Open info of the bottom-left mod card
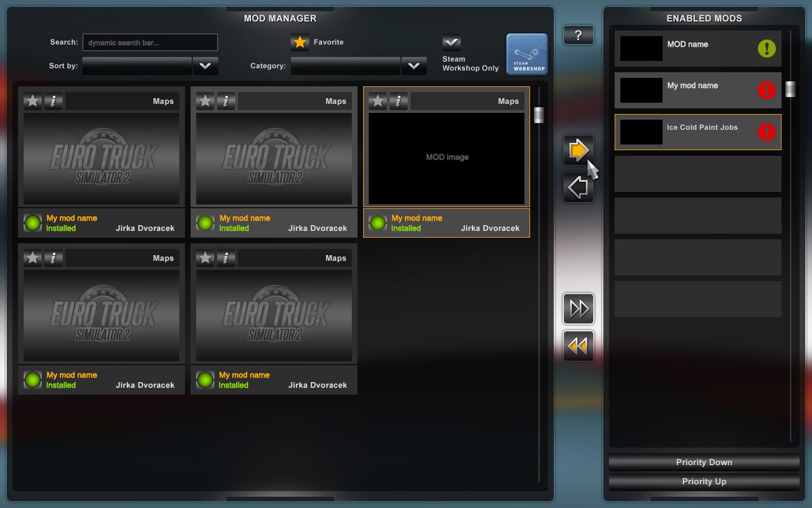Image resolution: width=812 pixels, height=508 pixels. [x=54, y=258]
